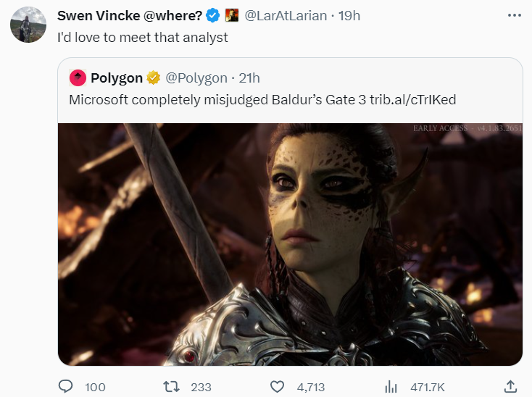Click the affiliate badge beside @LarAtLarian
The width and height of the screenshot is (532, 397).
pyautogui.click(x=232, y=16)
